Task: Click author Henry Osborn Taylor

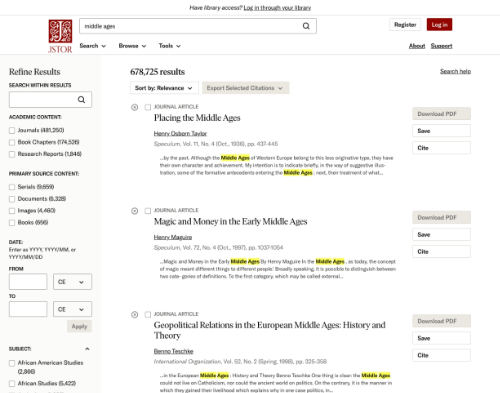Action: (180, 134)
